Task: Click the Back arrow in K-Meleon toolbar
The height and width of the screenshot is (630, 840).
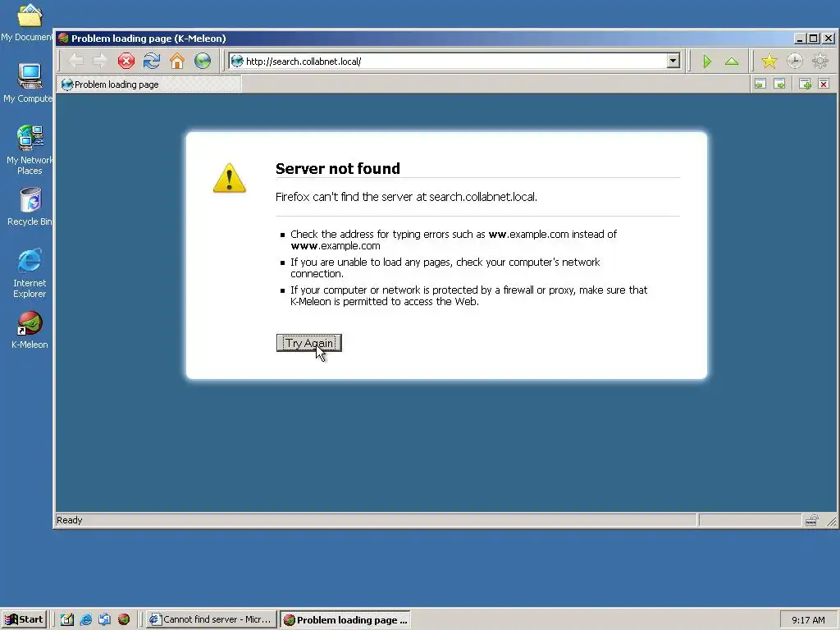Action: [x=76, y=61]
